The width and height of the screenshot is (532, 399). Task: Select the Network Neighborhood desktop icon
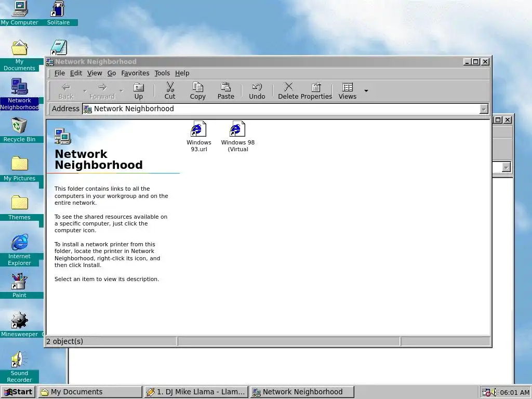tap(19, 94)
